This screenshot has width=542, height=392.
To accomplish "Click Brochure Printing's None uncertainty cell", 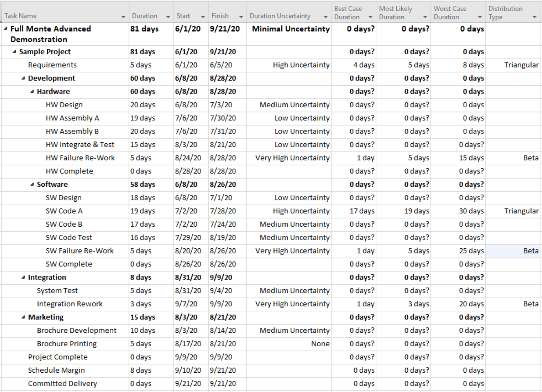I will pos(289,344).
